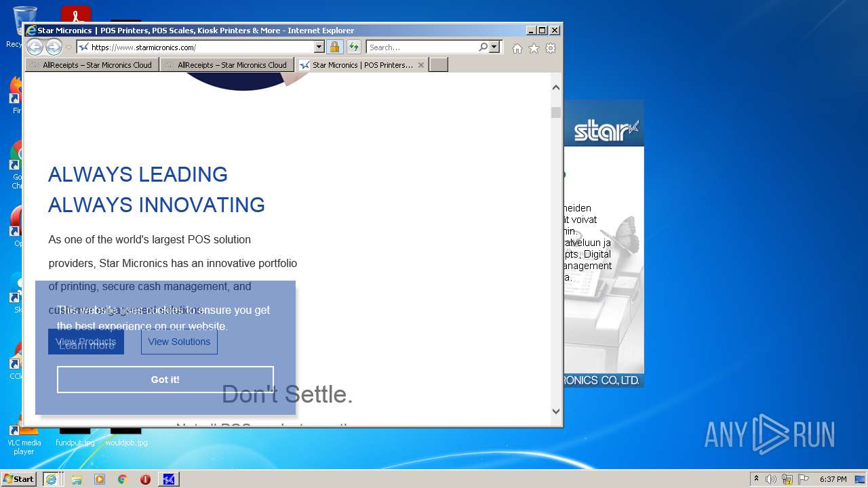Screen dimensions: 868x488
Task: Switch to second AllReceipts – Star Micronics Cloud tab
Action: (x=227, y=65)
